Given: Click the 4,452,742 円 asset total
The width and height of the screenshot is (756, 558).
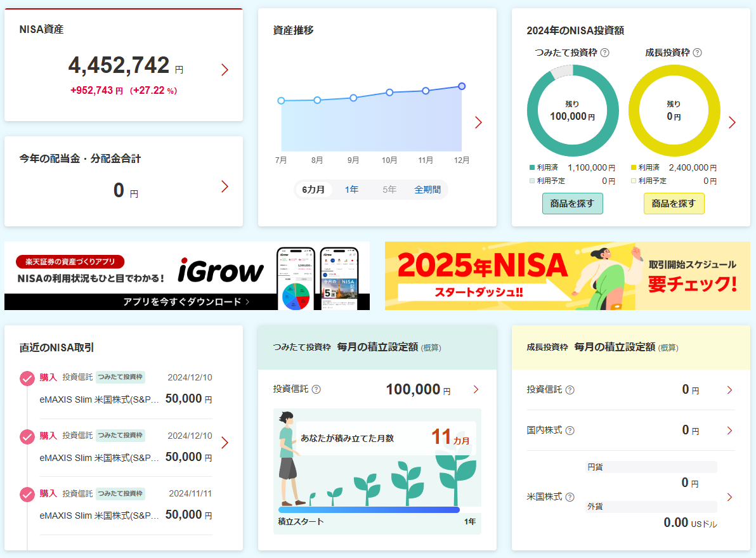Looking at the screenshot, I should point(126,65).
